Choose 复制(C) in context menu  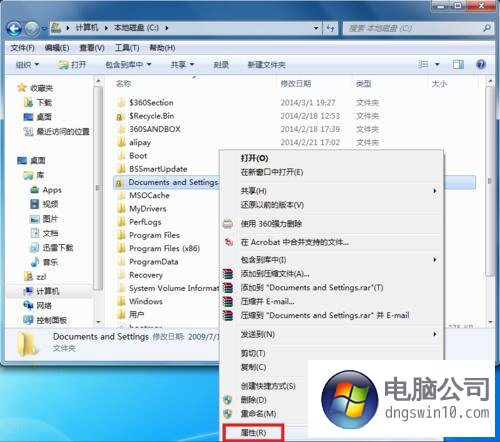point(253,367)
